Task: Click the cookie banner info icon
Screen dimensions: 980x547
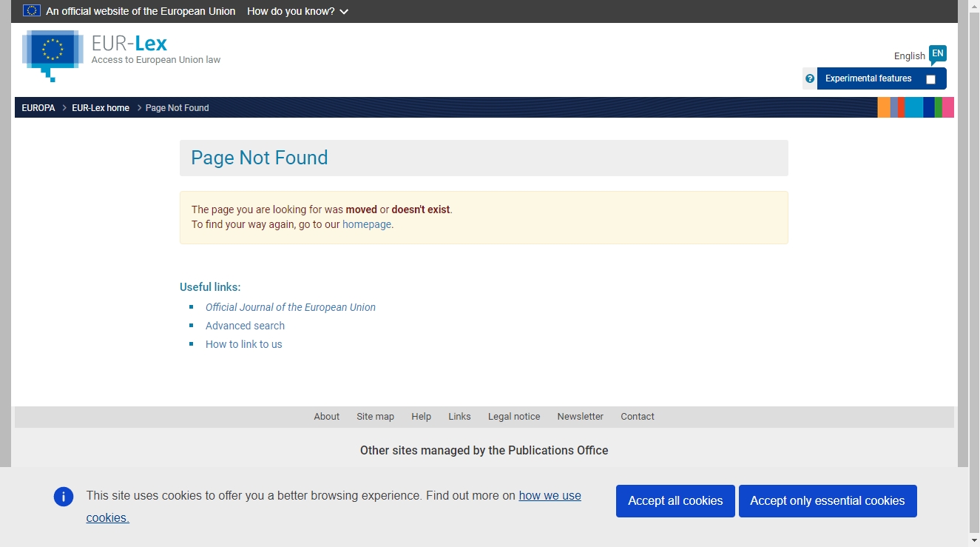Action: pyautogui.click(x=64, y=497)
